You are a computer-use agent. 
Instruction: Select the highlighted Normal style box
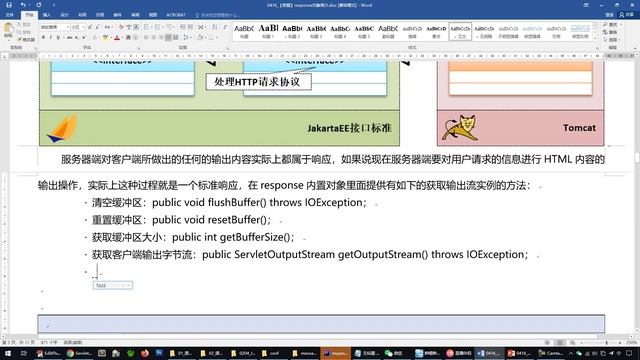[460, 31]
